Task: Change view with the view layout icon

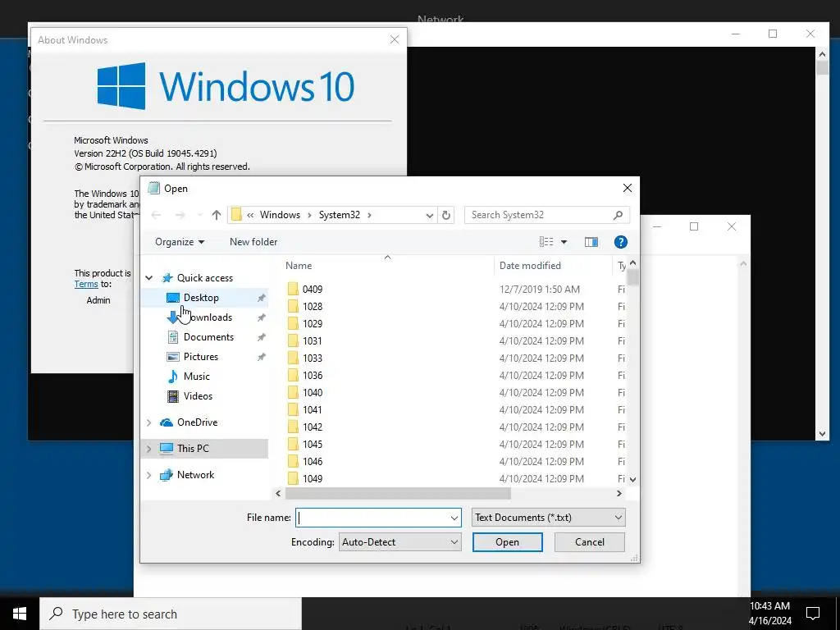Action: point(546,242)
